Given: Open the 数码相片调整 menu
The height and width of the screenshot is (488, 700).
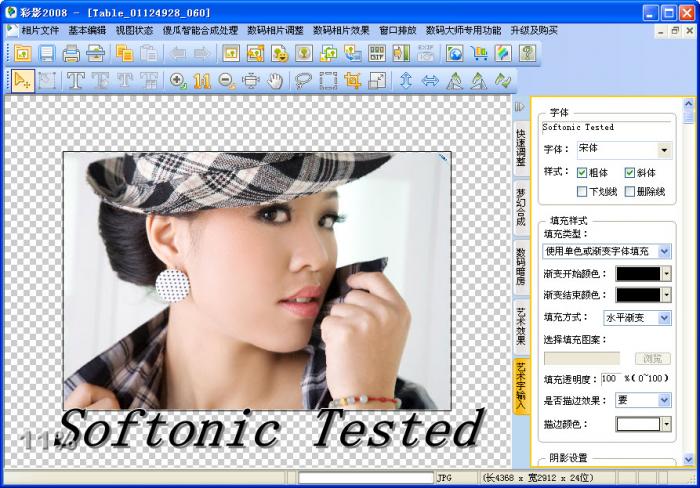Looking at the screenshot, I should (275, 30).
